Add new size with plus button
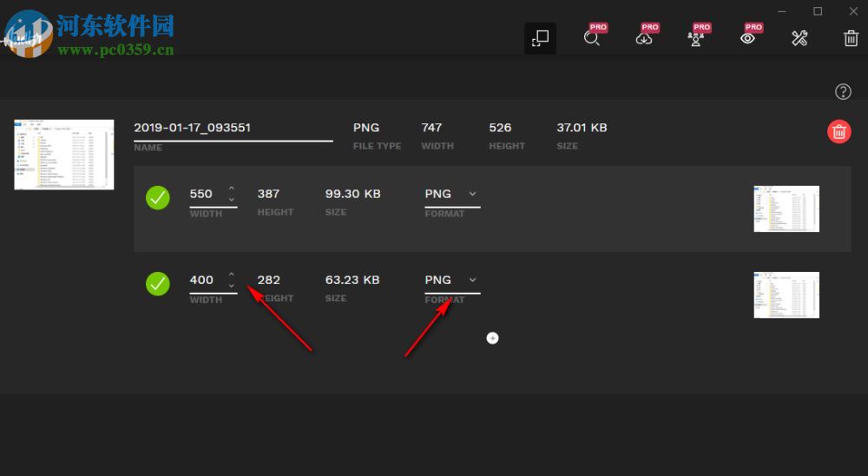Image resolution: width=868 pixels, height=476 pixels. pyautogui.click(x=492, y=338)
